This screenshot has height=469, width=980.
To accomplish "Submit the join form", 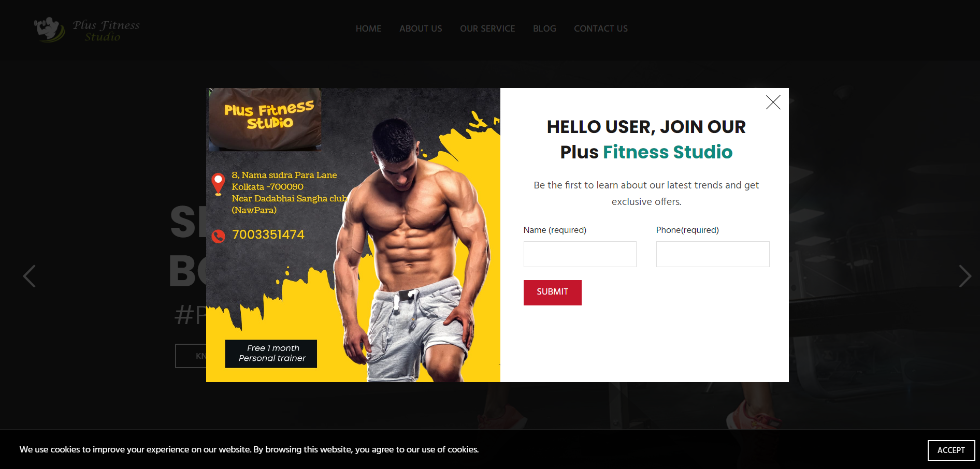I will (x=552, y=292).
